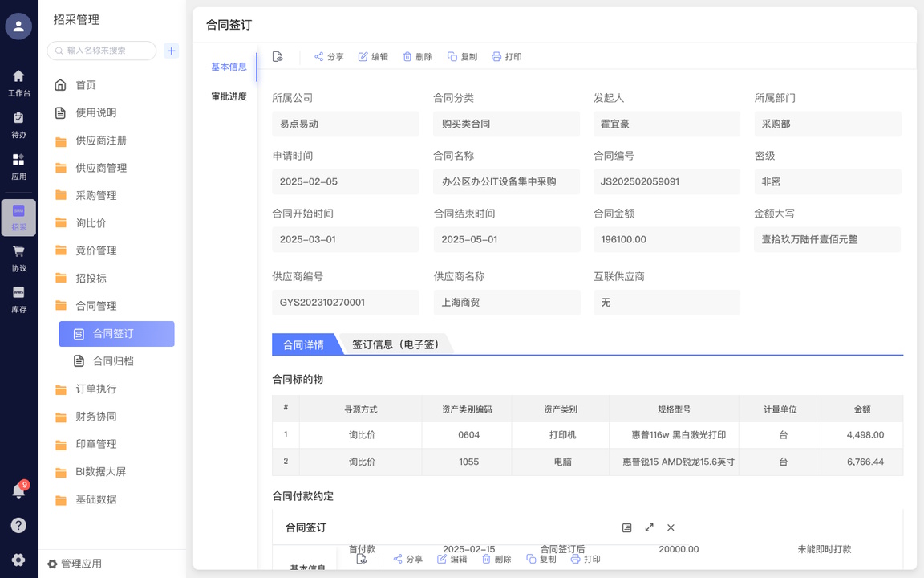Click the plus button beside search box
924x578 pixels.
pyautogui.click(x=171, y=51)
